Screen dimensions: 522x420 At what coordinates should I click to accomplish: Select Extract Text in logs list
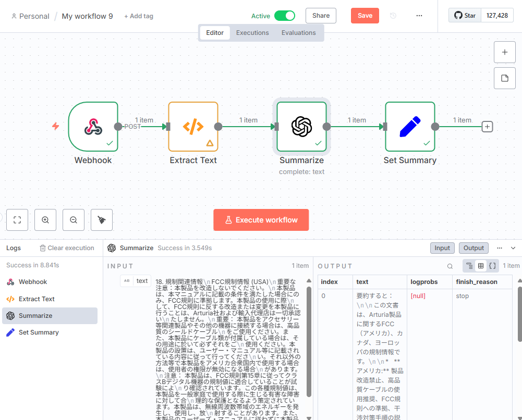[50, 299]
